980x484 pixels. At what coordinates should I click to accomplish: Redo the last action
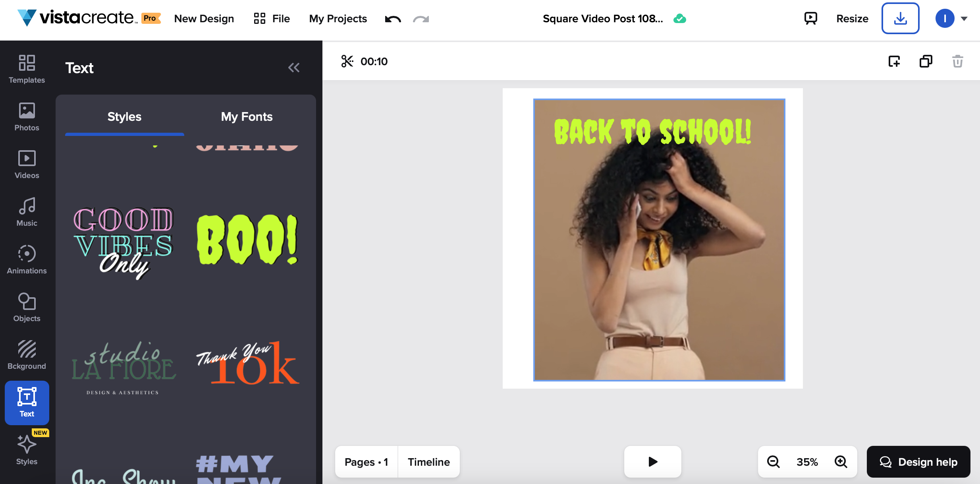pyautogui.click(x=421, y=19)
